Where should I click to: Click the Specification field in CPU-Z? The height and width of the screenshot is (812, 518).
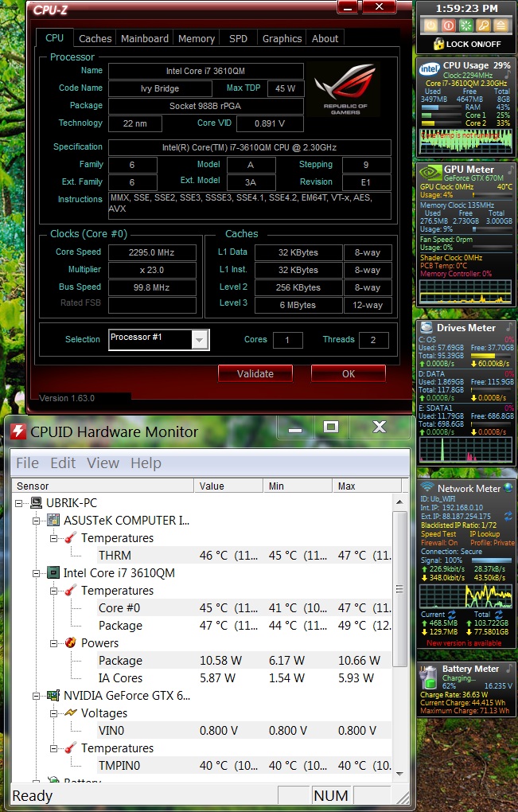coord(249,147)
